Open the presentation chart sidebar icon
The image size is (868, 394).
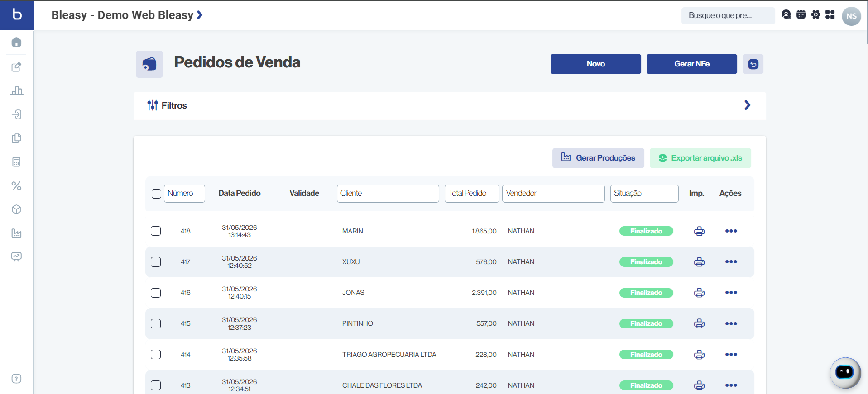[x=16, y=257]
